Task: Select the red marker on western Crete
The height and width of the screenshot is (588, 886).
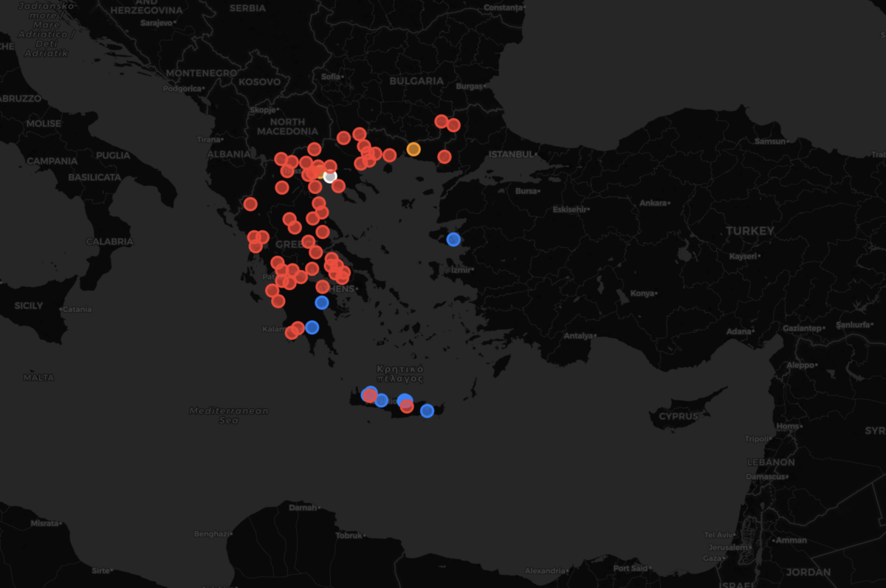Action: pyautogui.click(x=369, y=395)
